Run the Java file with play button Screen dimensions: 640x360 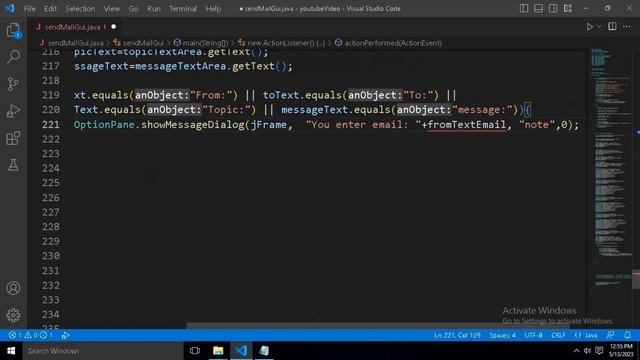(589, 27)
